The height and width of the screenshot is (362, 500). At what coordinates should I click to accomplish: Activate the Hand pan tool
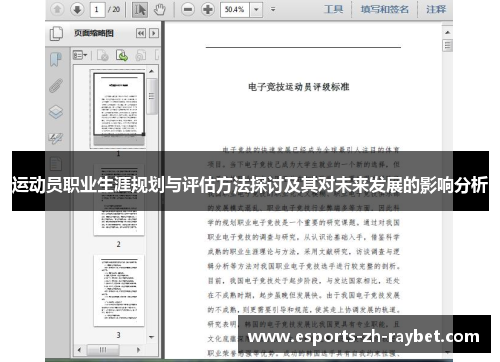point(160,10)
